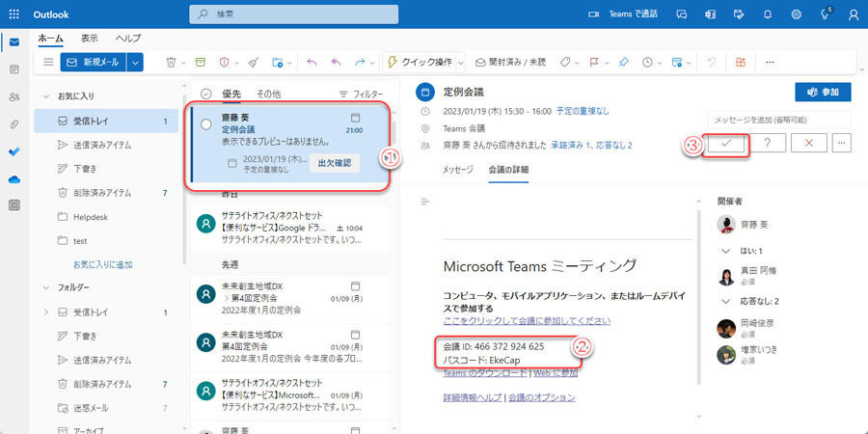The image size is (868, 434).
Task: Open the chat bubbles icon in header
Action: click(x=682, y=14)
